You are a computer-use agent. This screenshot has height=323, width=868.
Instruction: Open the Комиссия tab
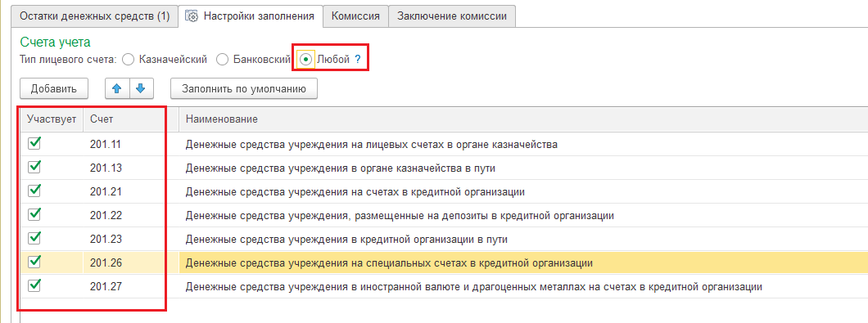tap(355, 16)
